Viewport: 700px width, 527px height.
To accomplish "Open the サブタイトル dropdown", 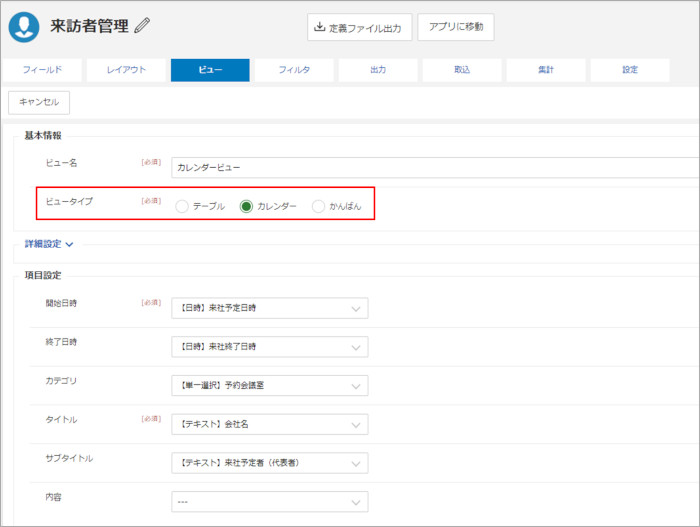I will click(270, 463).
